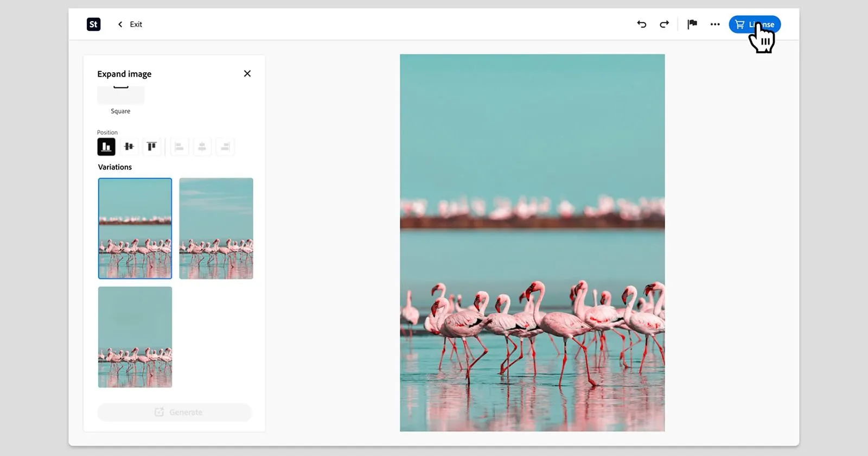Select align bottom position
Viewport: 868px width, 456px height.
click(106, 147)
